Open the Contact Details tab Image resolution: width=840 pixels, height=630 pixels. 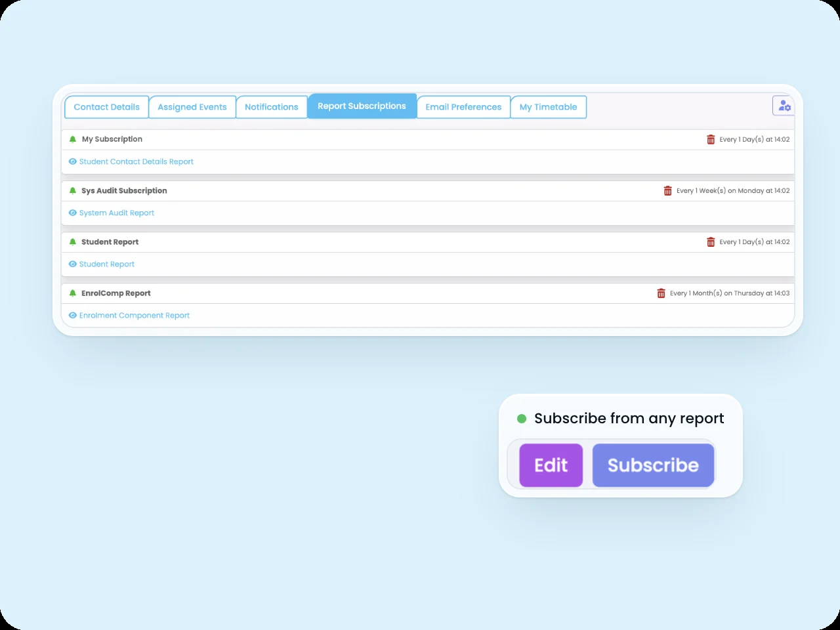coord(107,107)
